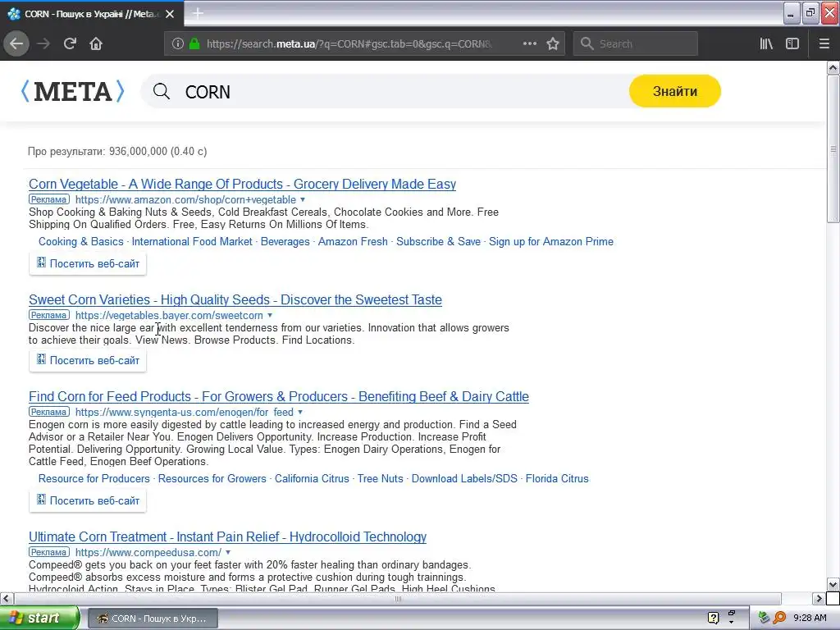Expand the vegetables.bayer.com URL dropdown arrow
The width and height of the screenshot is (840, 630).
point(270,316)
